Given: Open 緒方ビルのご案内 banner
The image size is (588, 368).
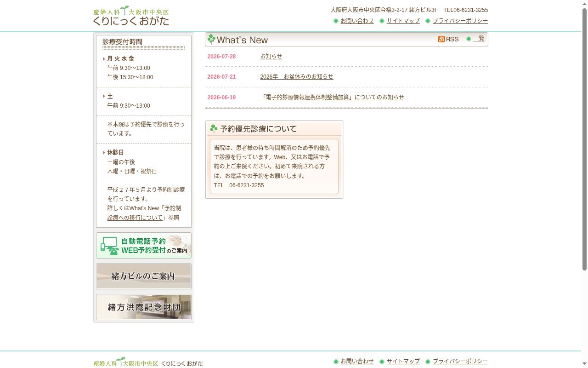Looking at the screenshot, I should [144, 276].
